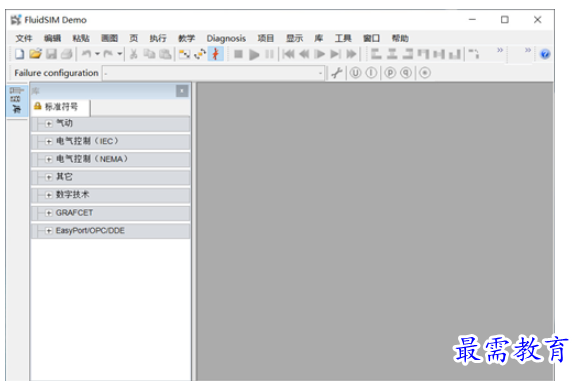The width and height of the screenshot is (577, 381).
Task: Cut selection with scissors icon
Action: [x=134, y=54]
